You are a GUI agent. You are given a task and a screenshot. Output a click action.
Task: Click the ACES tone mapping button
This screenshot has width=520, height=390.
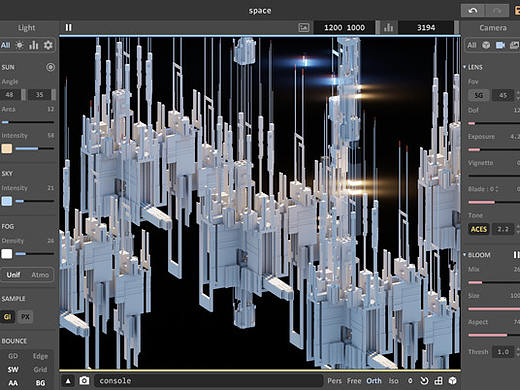tap(479, 229)
